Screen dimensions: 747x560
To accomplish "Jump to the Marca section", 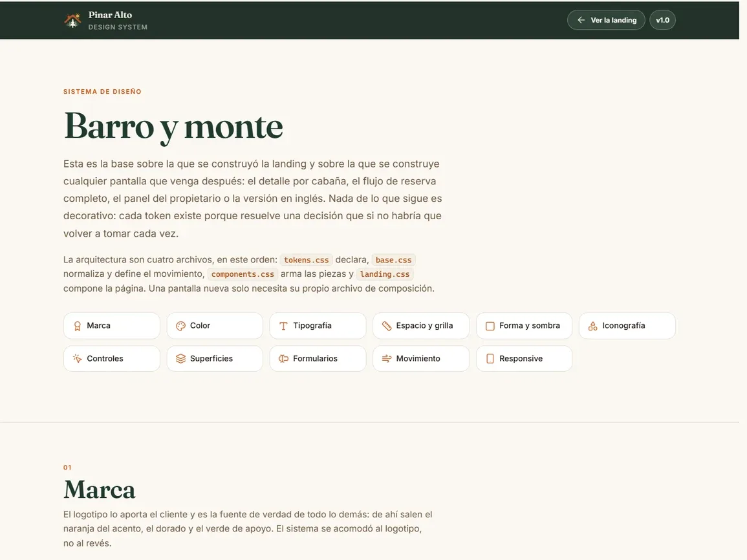I will coord(111,326).
